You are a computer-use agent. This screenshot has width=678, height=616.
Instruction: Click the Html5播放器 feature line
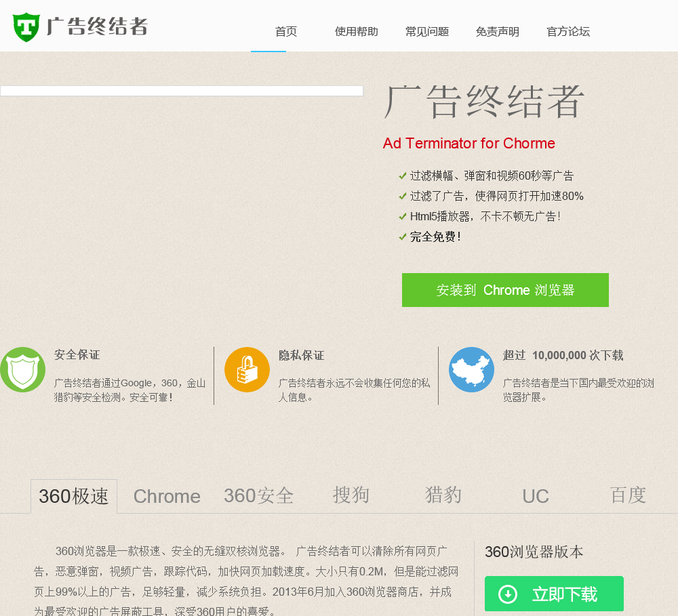485,216
